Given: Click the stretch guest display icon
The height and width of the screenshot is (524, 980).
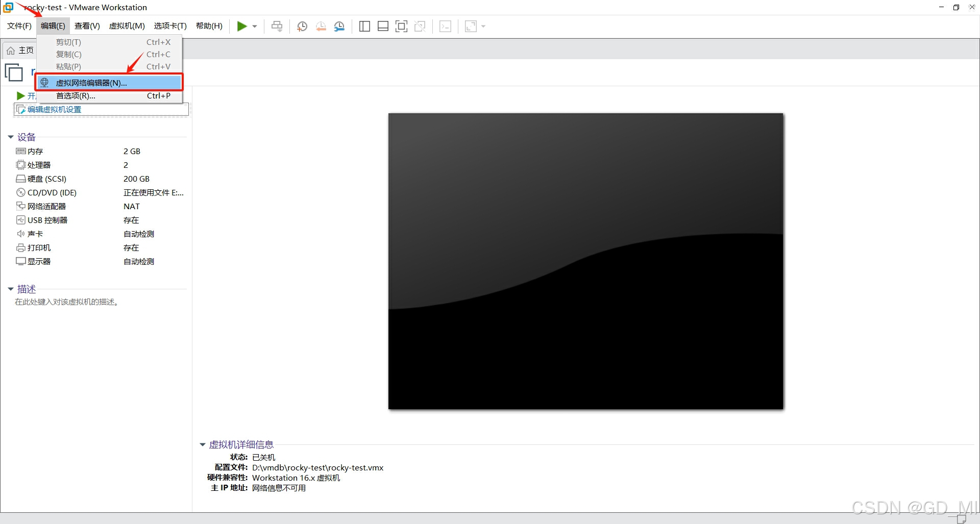Looking at the screenshot, I should [x=471, y=27].
